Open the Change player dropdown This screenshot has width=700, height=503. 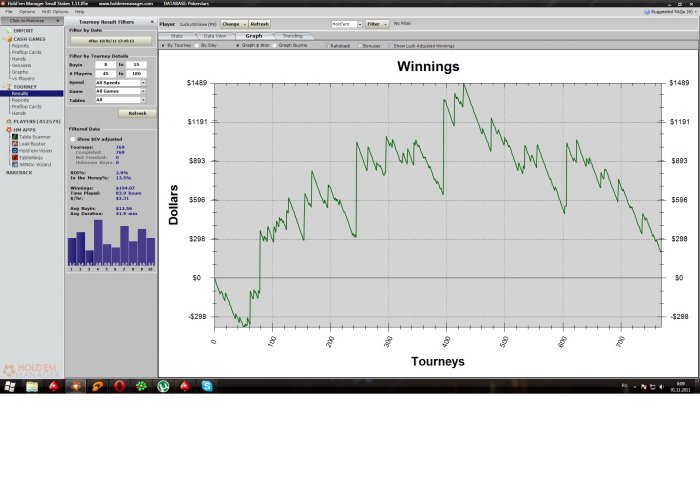(x=234, y=24)
